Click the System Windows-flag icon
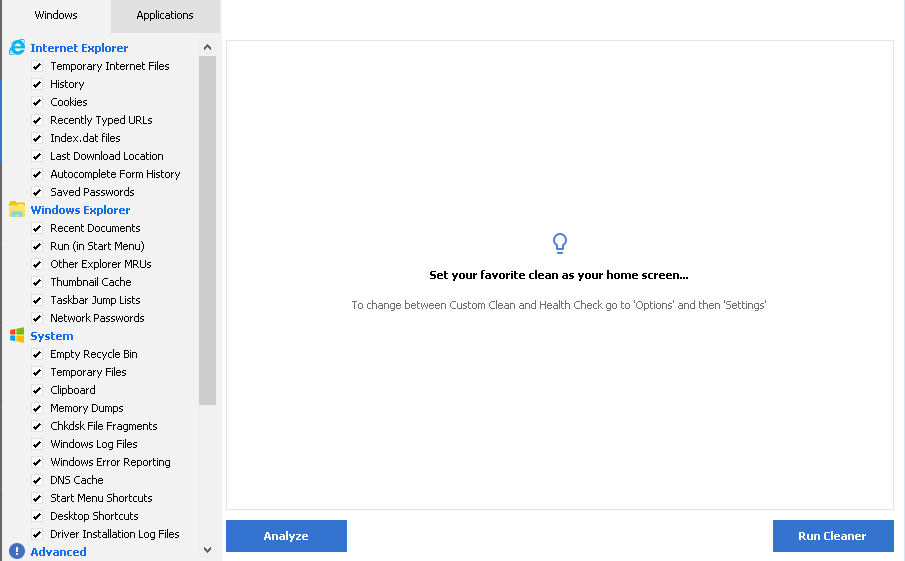The width and height of the screenshot is (905, 561). pos(17,335)
